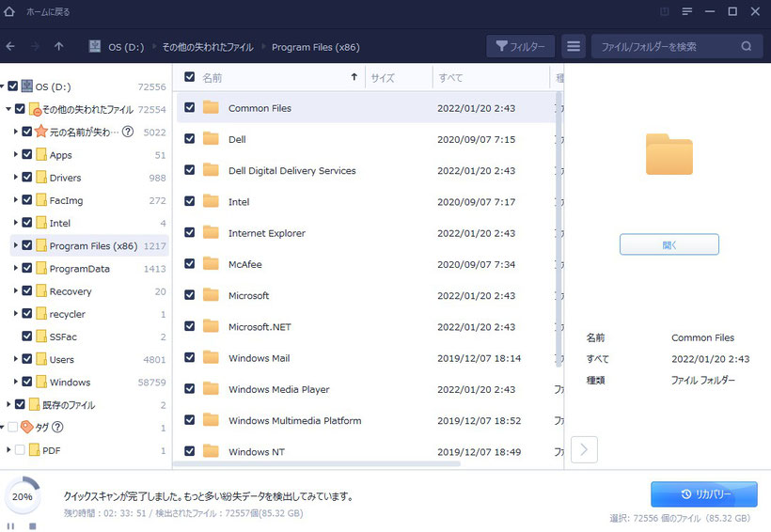Viewport: 771px width, 532px height.
Task: Click the help icon beside タグ
Action: click(x=57, y=427)
